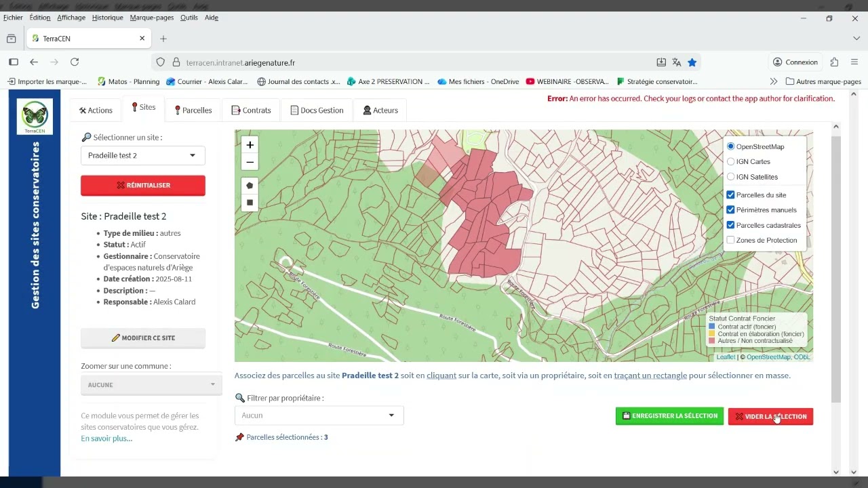Zoom in on the map with plus button
The height and width of the screenshot is (488, 868).
tap(250, 145)
